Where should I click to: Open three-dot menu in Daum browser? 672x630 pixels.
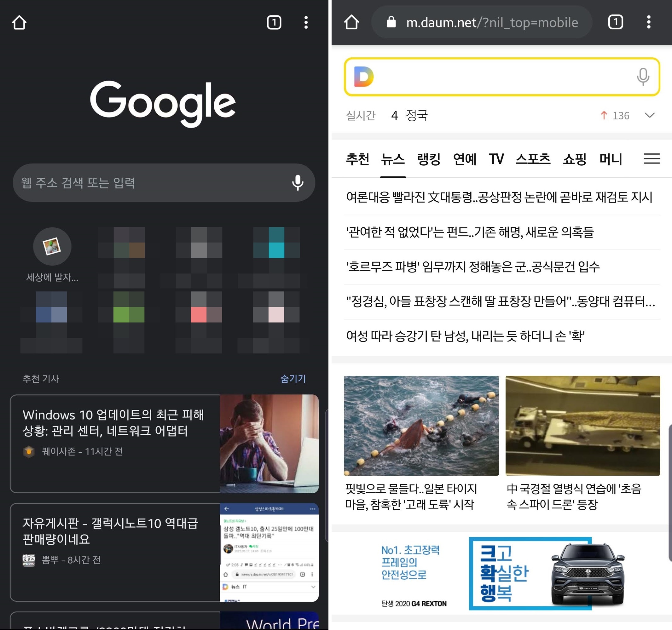pyautogui.click(x=648, y=22)
